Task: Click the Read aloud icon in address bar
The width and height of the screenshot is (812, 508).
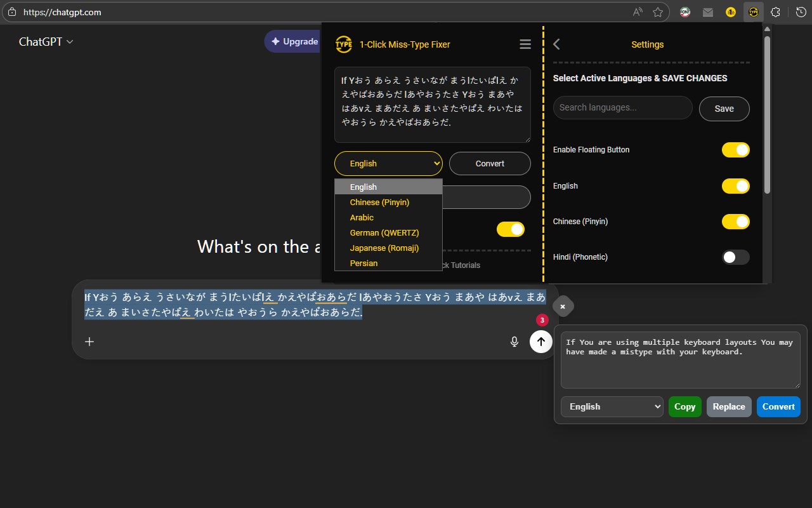Action: 638,12
